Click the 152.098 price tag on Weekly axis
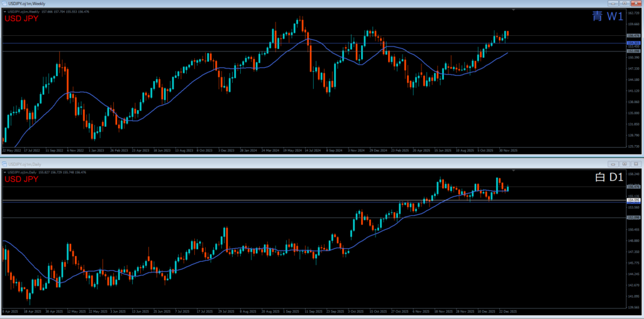Screen dimensions: 644x319 633,51
